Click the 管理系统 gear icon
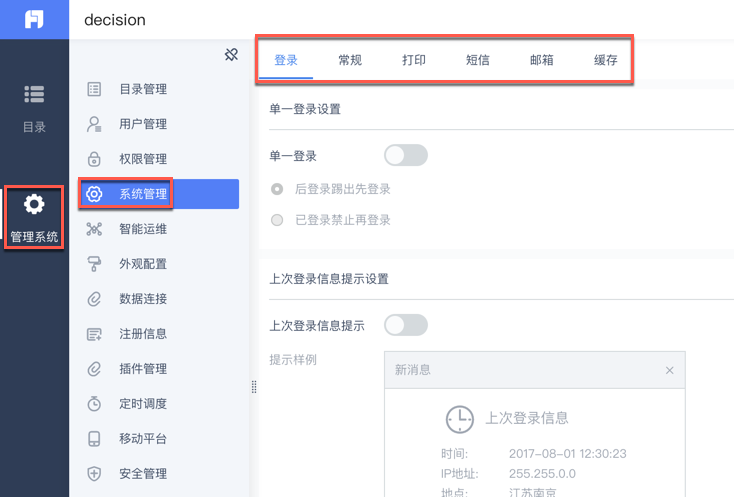This screenshot has width=734, height=497. 34,204
